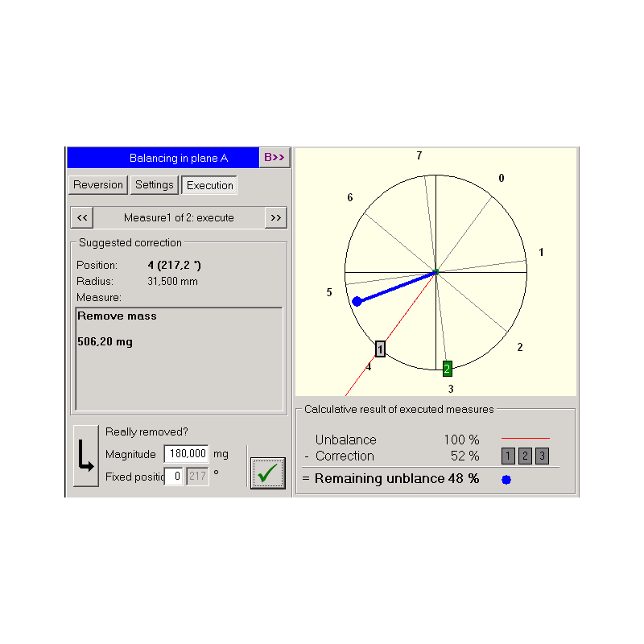Click the red unbalance line legend
The width and height of the screenshot is (644, 644).
525,440
